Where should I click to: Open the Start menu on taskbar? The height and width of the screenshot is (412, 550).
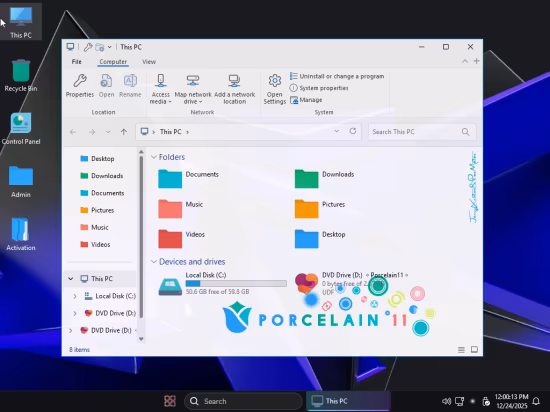pos(170,401)
